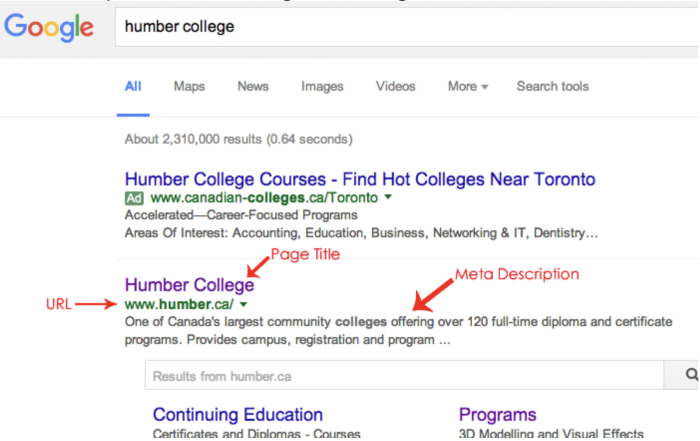700x441 pixels.
Task: Switch to the Maps tab
Action: pyautogui.click(x=189, y=86)
